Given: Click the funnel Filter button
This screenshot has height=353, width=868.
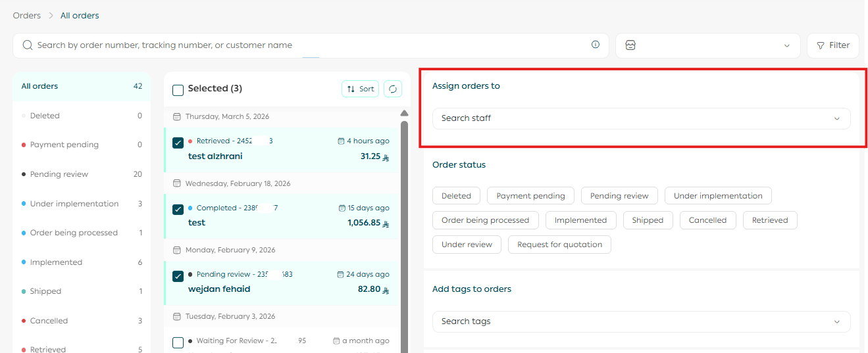Looking at the screenshot, I should [832, 45].
